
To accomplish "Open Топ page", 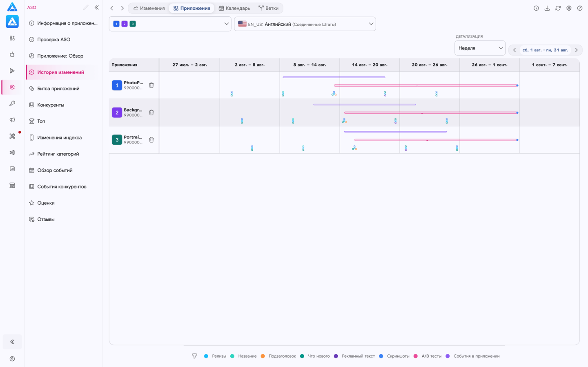I will pos(63,121).
